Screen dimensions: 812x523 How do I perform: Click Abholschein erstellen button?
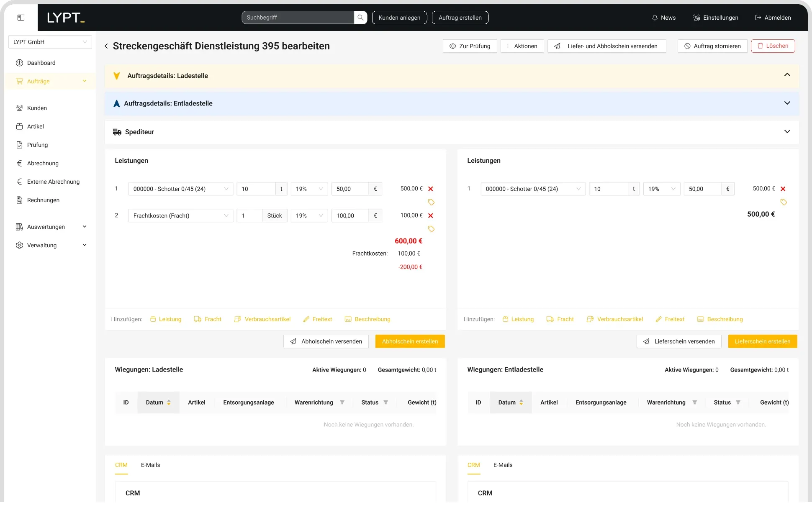(410, 341)
